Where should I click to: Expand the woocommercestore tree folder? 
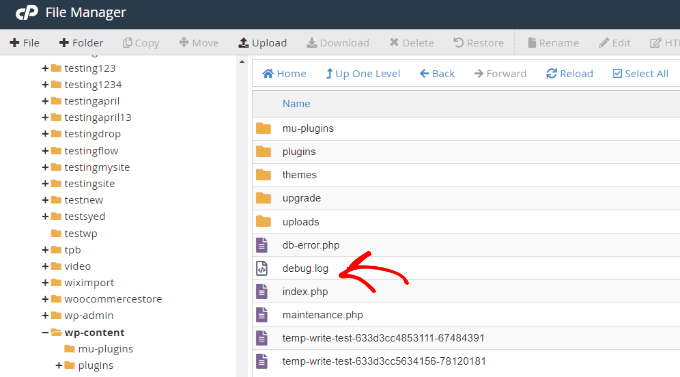click(45, 299)
